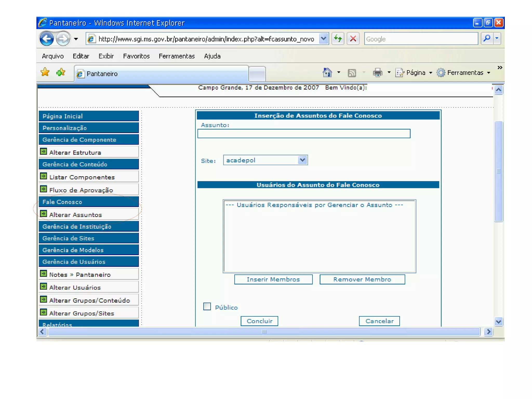Enable the Público checkbox
The width and height of the screenshot is (532, 399).
click(207, 307)
